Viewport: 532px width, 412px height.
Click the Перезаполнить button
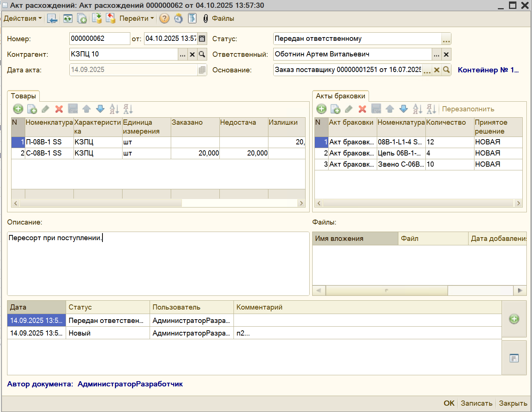coord(468,109)
